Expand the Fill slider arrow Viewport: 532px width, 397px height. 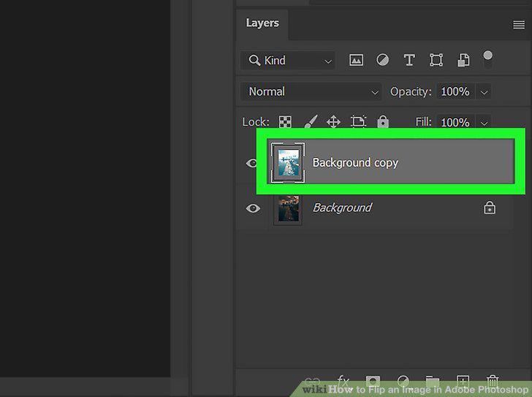pos(484,123)
